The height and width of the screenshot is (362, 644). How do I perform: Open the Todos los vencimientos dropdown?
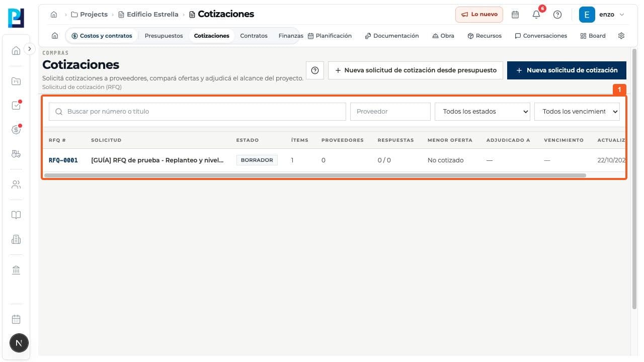(x=577, y=112)
